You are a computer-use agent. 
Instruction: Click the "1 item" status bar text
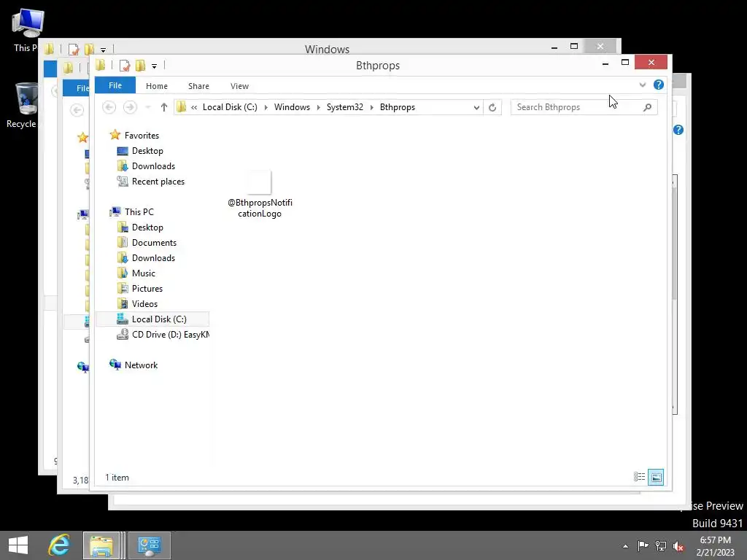(x=117, y=477)
